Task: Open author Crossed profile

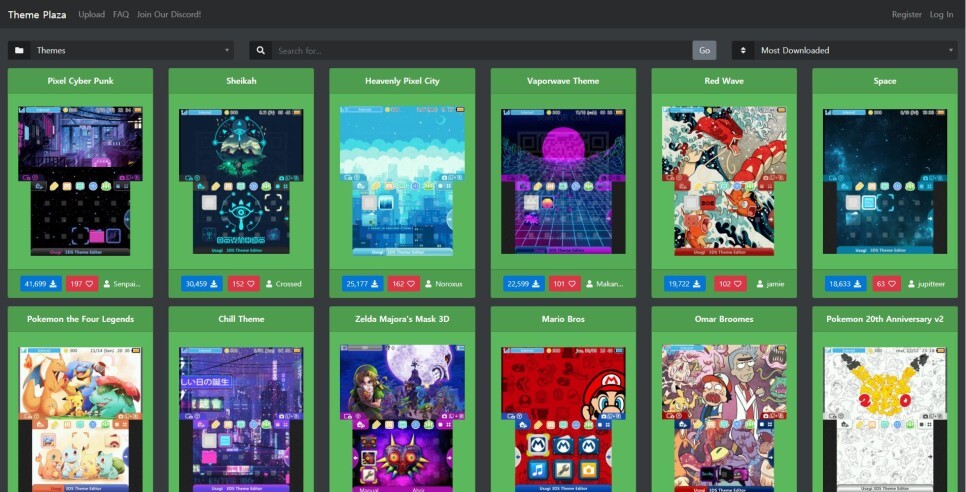Action: click(x=283, y=284)
